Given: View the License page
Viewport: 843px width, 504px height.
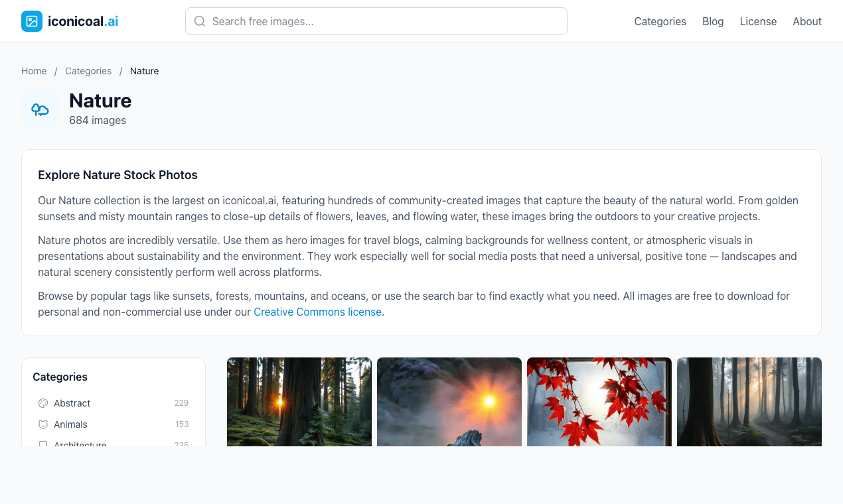Looking at the screenshot, I should coord(758,21).
